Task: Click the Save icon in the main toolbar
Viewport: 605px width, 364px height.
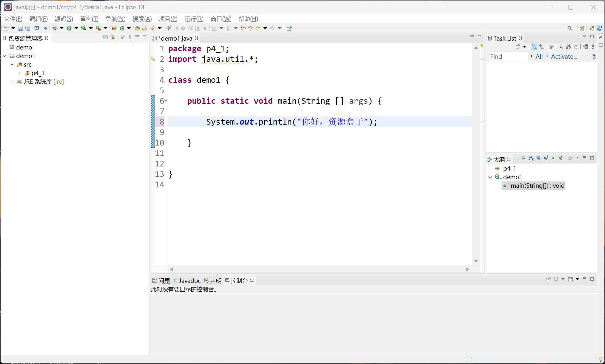Action: [20, 28]
